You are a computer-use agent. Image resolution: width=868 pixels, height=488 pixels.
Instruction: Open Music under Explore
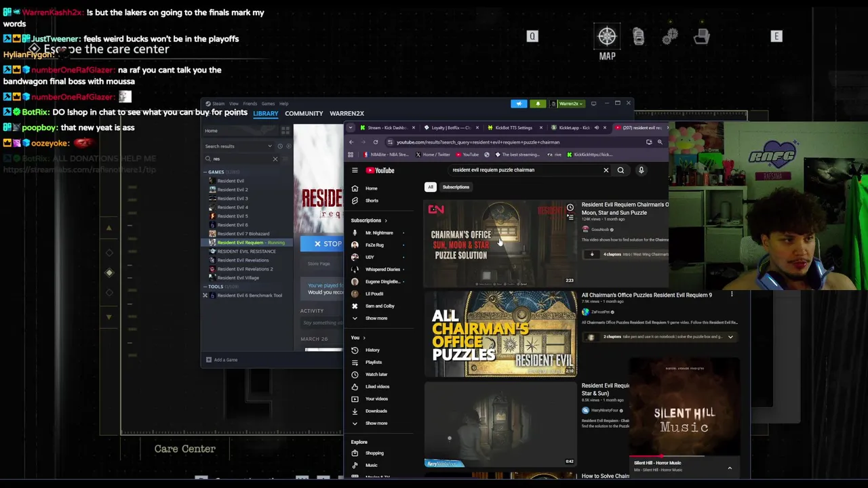click(371, 465)
